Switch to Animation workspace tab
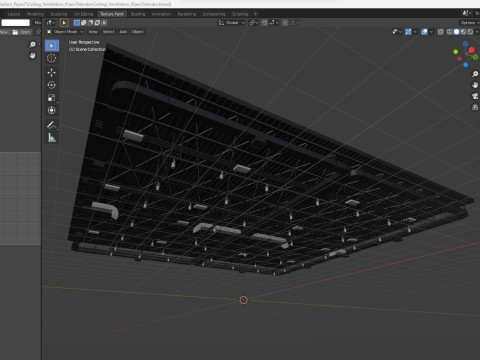 click(161, 14)
